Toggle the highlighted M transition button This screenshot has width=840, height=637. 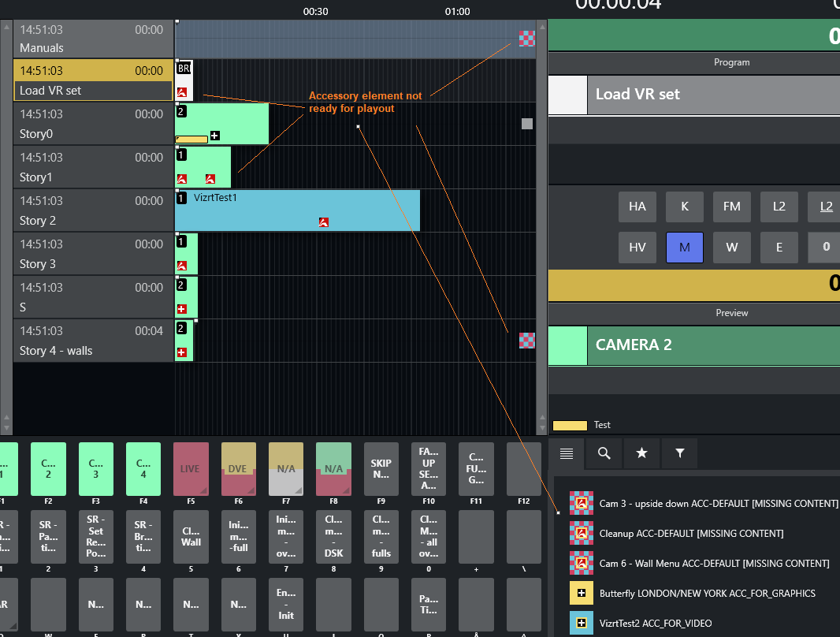[x=684, y=247]
